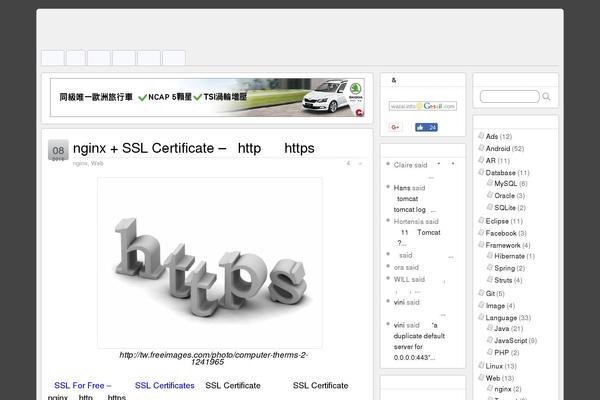Open the https 3D letters image

(x=210, y=263)
